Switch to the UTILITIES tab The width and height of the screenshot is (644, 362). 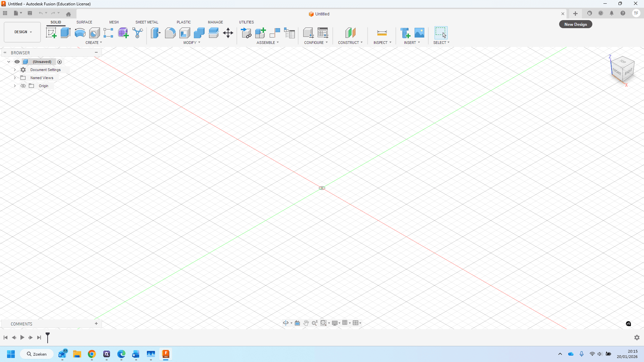click(247, 22)
